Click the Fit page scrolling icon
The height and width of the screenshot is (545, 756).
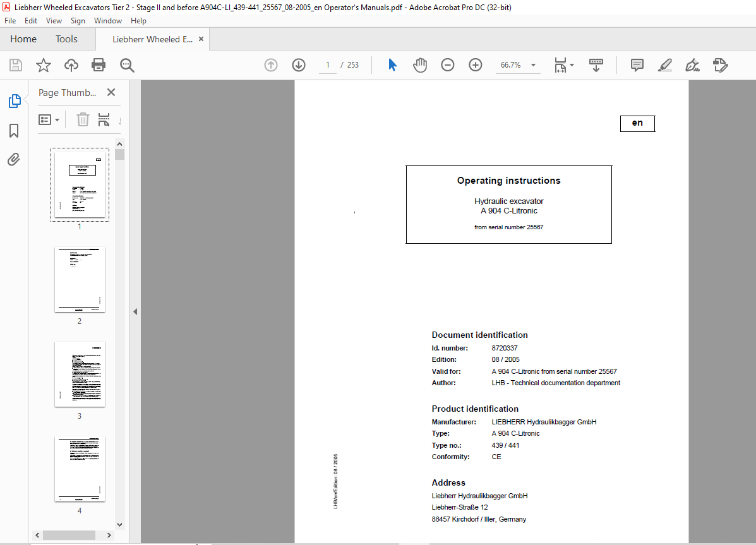pyautogui.click(x=560, y=64)
